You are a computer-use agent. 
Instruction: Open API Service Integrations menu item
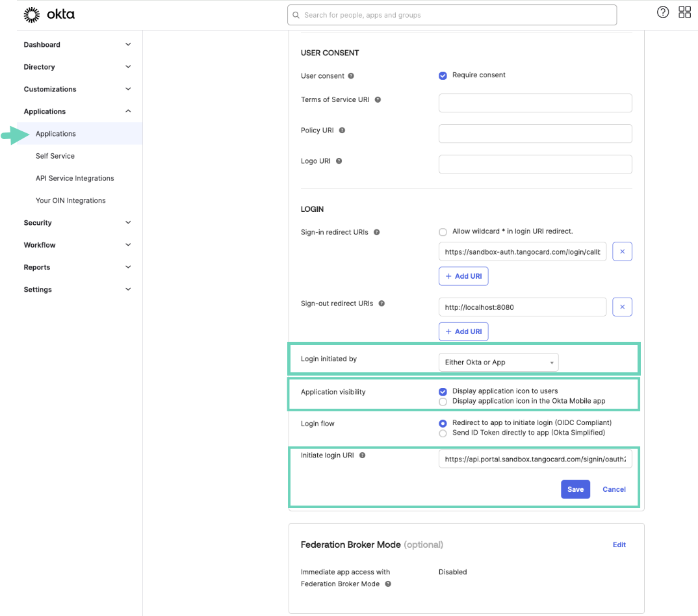pos(75,178)
